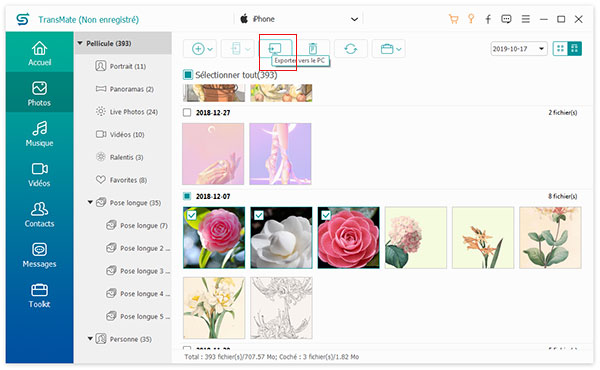This screenshot has width=600, height=370.
Task: Open the toolbox dropdown arrow in toolbar
Action: (x=399, y=49)
